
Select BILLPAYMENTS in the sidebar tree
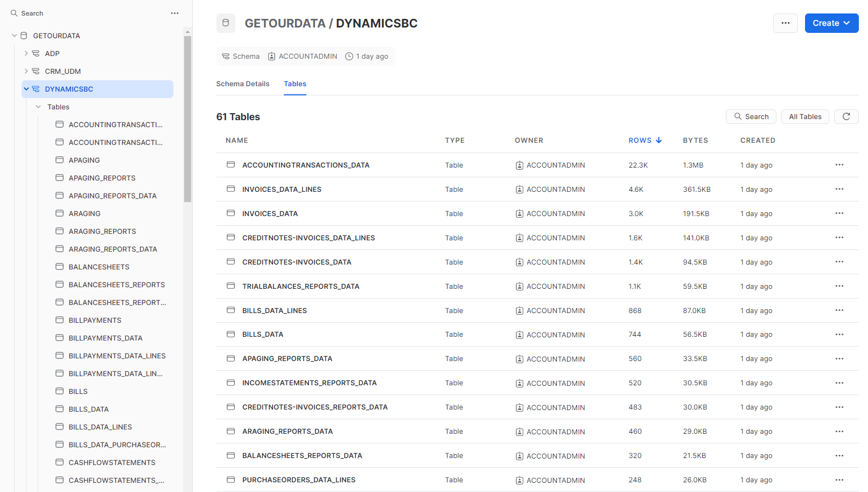coord(95,320)
